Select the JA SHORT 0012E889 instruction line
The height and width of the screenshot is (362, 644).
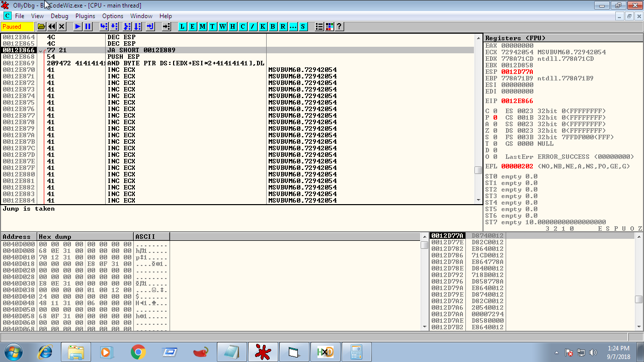pyautogui.click(x=237, y=50)
